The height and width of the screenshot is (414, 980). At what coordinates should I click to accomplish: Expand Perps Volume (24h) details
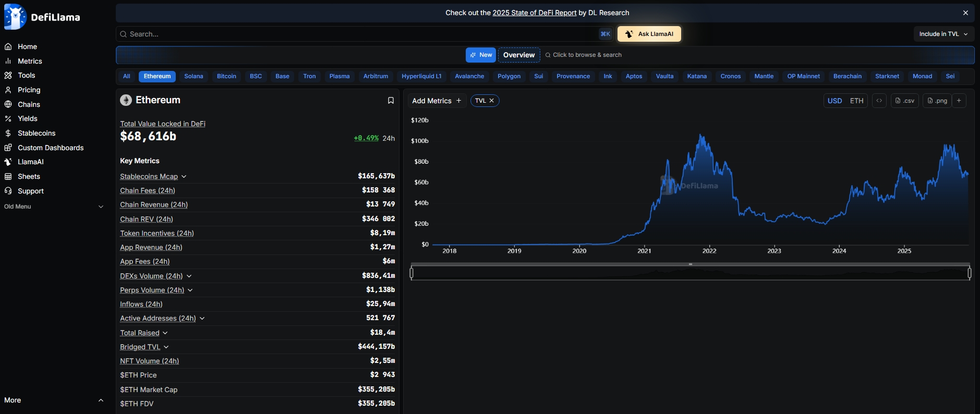pyautogui.click(x=190, y=290)
